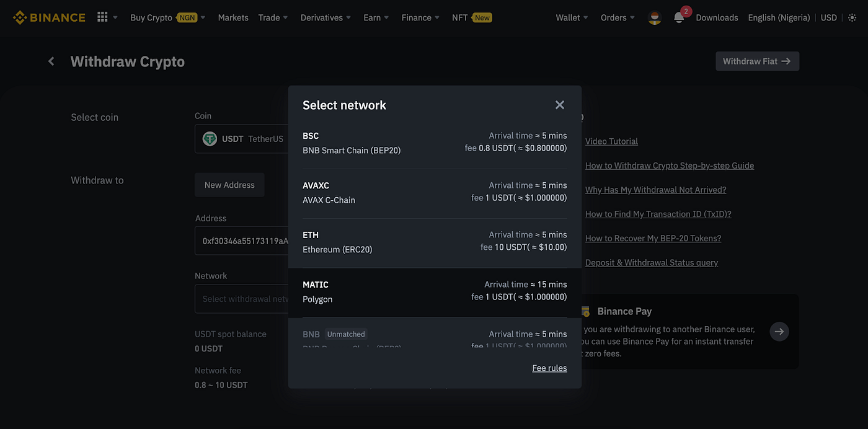Click the withdrawal address input field
The width and height of the screenshot is (868, 429).
[x=242, y=241]
